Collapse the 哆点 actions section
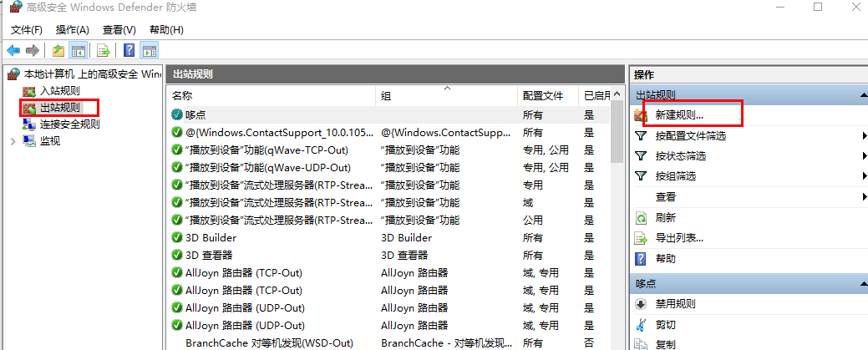 pyautogui.click(x=863, y=283)
